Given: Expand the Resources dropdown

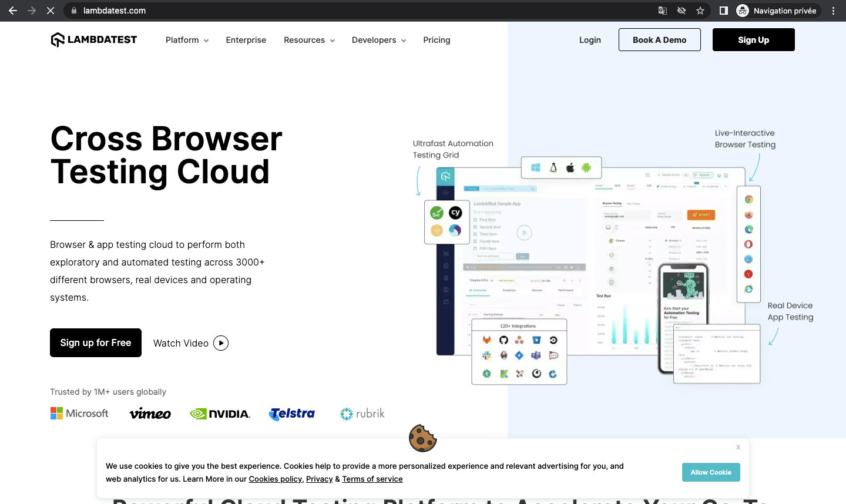Looking at the screenshot, I should coord(309,40).
